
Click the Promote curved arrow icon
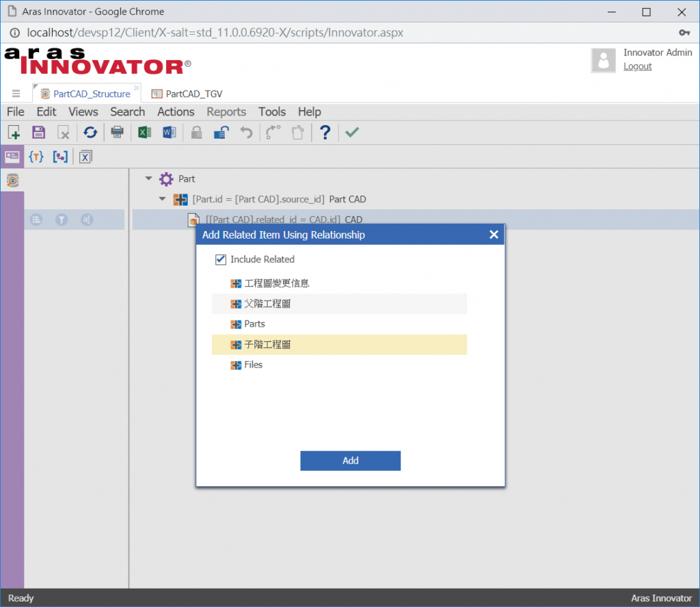[x=273, y=132]
